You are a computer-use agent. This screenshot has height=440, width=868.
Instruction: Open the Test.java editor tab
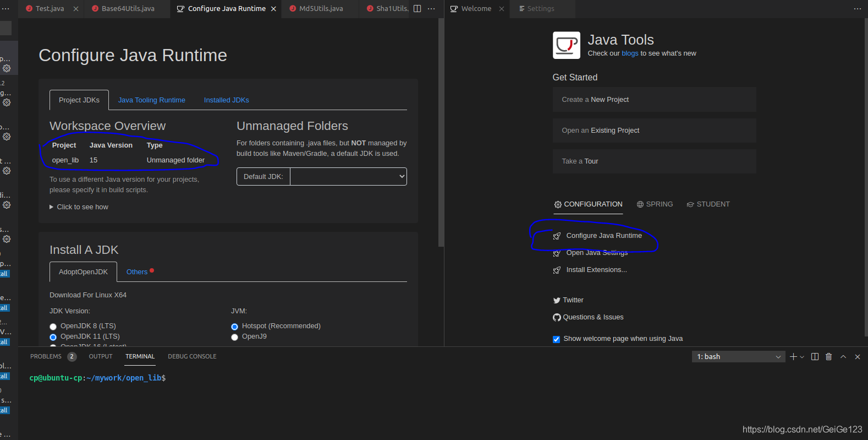click(51, 9)
